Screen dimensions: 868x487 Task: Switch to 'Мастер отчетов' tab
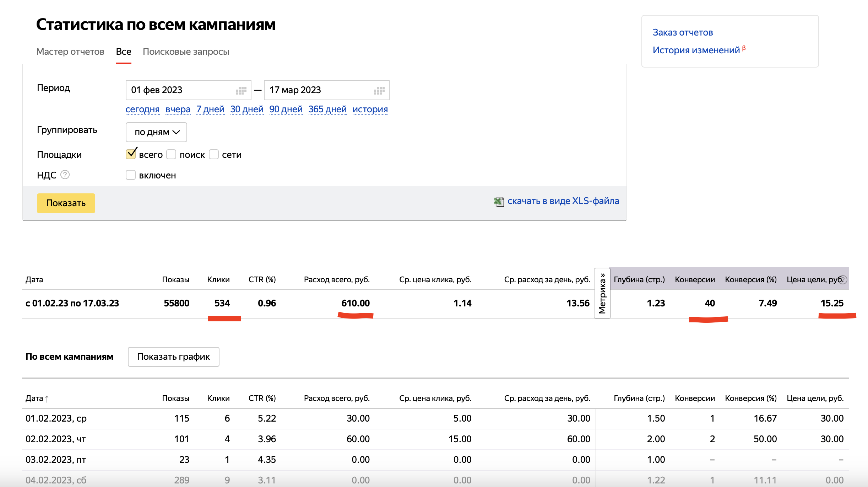coord(70,52)
